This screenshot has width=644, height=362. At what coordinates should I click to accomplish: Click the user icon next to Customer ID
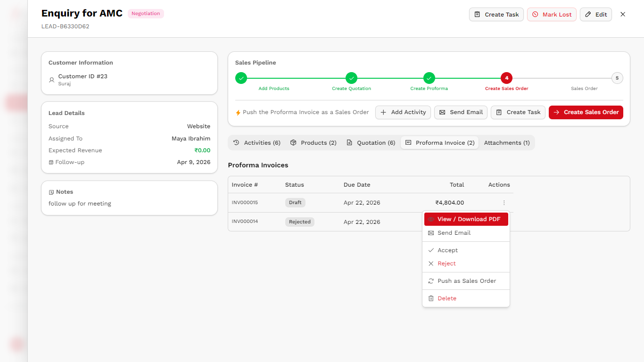[x=51, y=80]
